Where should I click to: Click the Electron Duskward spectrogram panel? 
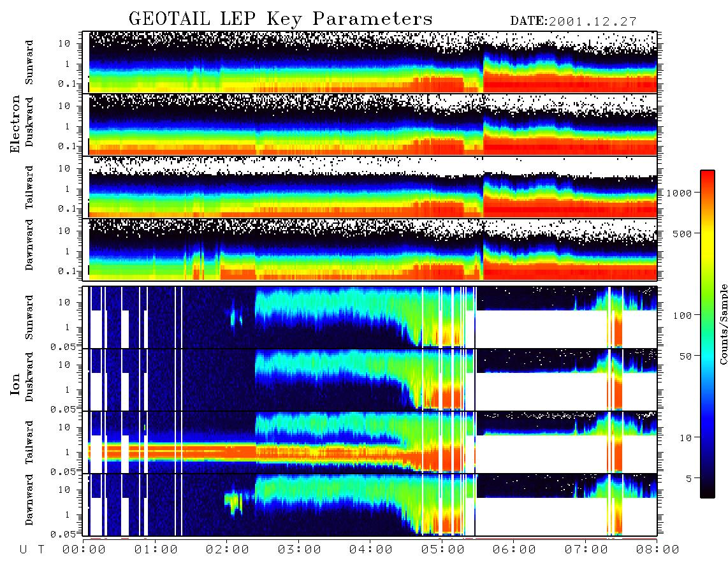tap(370, 124)
